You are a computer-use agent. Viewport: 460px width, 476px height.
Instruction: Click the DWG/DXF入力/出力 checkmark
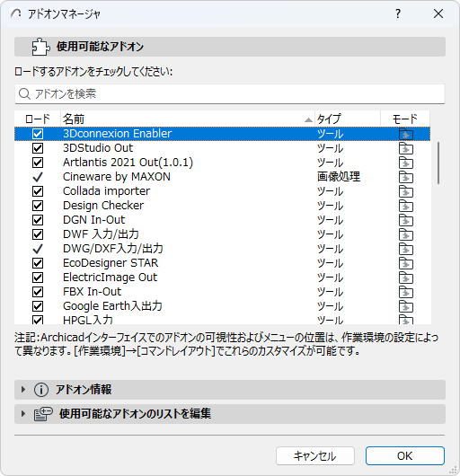pyautogui.click(x=38, y=249)
